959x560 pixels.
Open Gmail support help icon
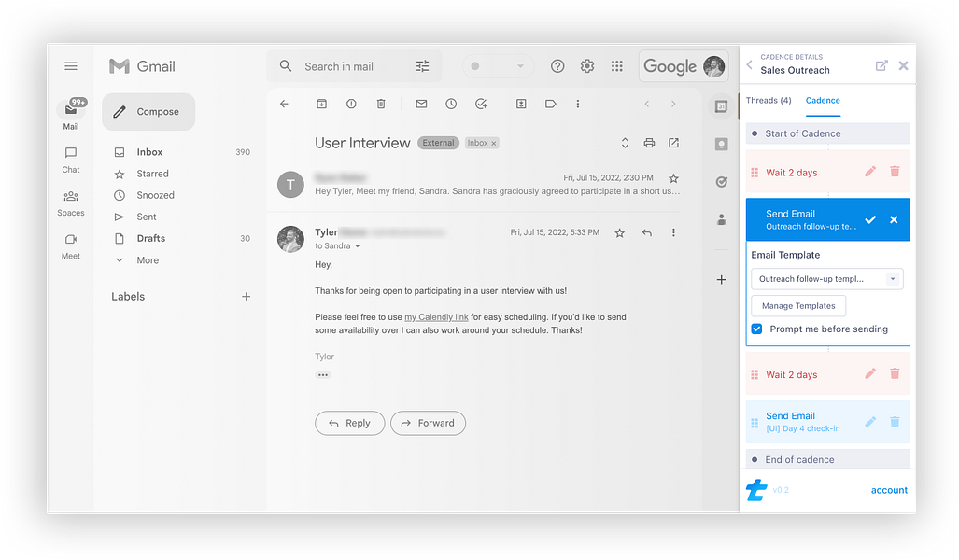[557, 66]
